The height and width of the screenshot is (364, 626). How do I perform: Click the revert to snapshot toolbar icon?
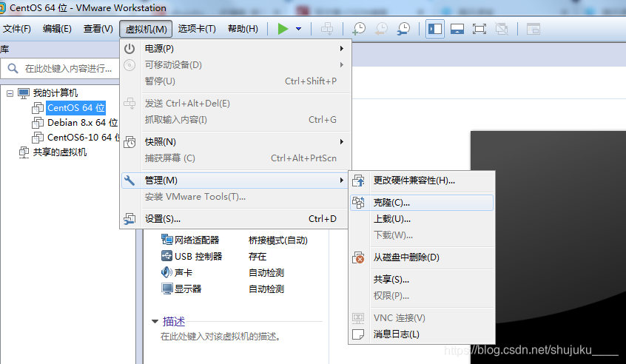pyautogui.click(x=381, y=29)
